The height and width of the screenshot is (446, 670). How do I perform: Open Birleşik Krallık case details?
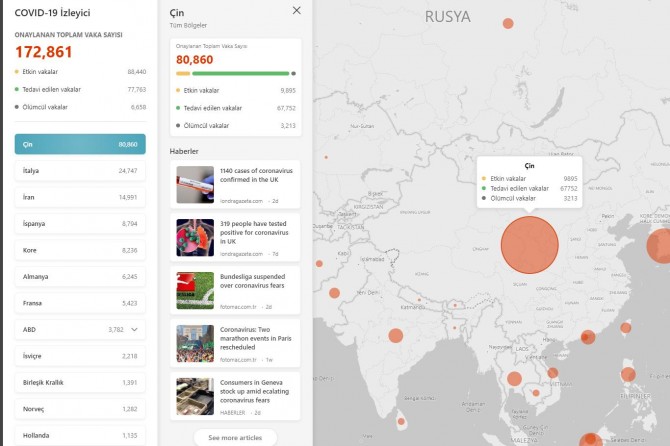(x=80, y=381)
